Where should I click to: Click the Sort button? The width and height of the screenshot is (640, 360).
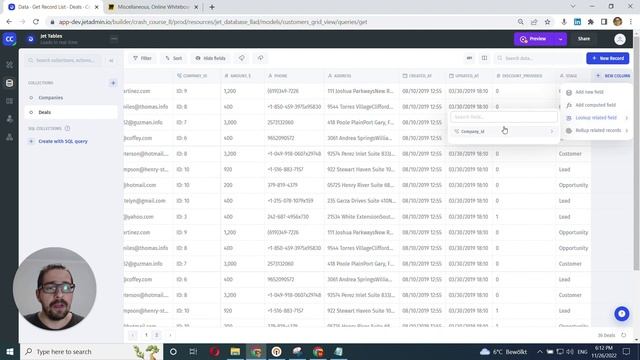click(174, 58)
